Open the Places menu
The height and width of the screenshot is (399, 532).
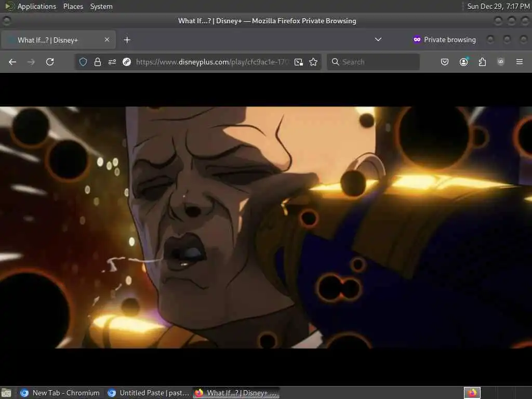73,6
